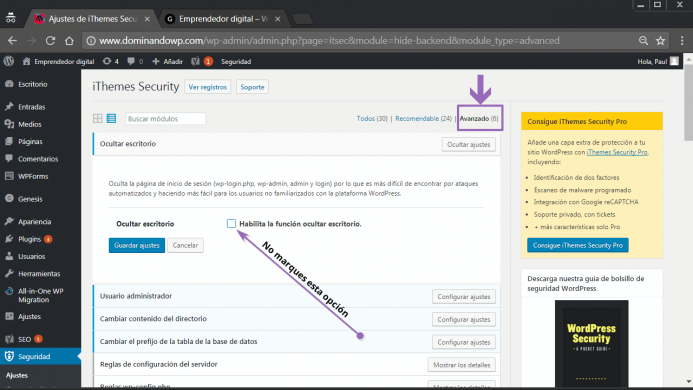Bookmark this page with the star
Screen dimensions: 693x390
[660, 41]
